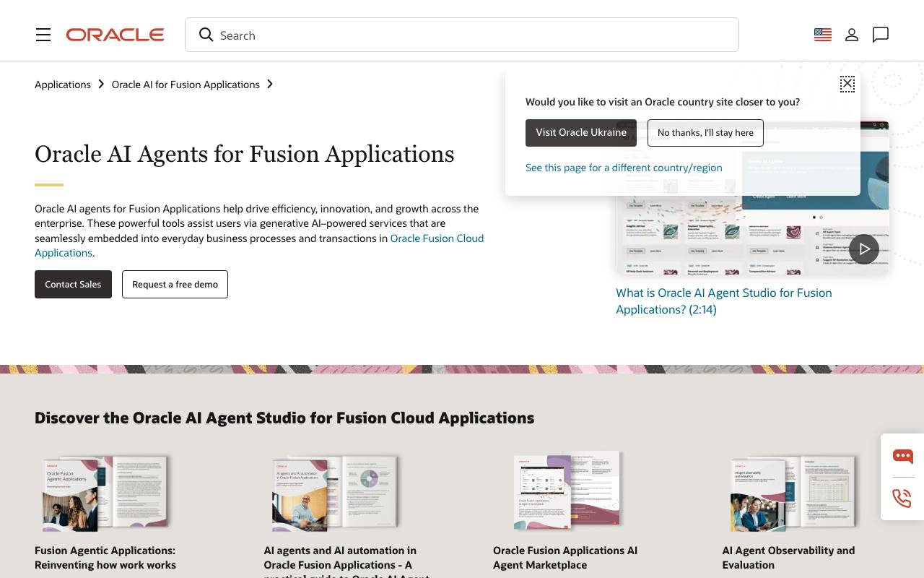Open Fusion Agentic Applications: Reinventing how work works

[x=105, y=558]
